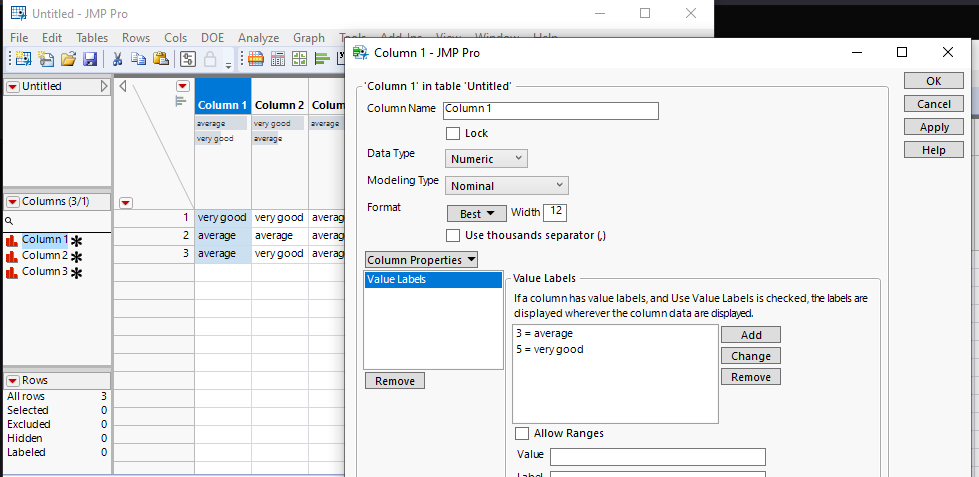979x477 pixels.
Task: Click the Change button for value labels
Action: click(x=750, y=356)
